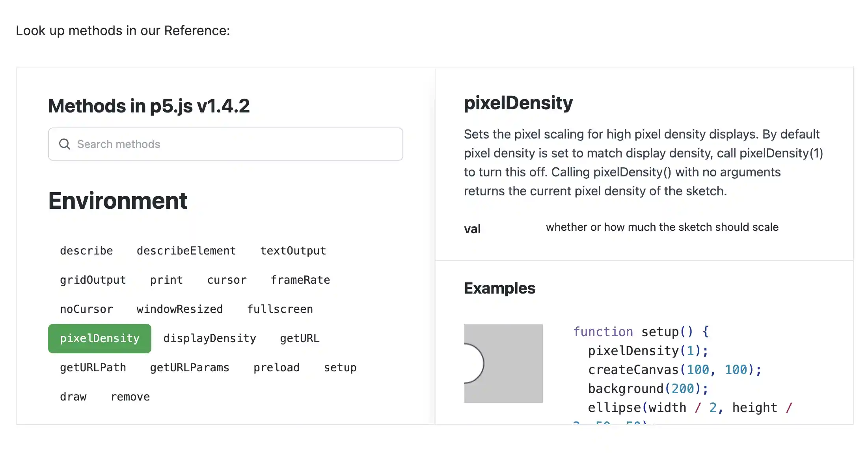Viewport: 868px width, 453px height.
Task: Select the gridOutput method
Action: click(x=93, y=280)
